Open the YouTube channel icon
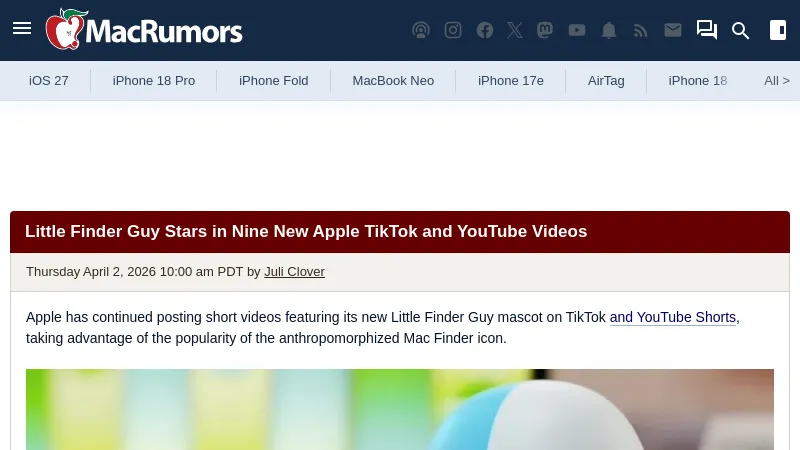The height and width of the screenshot is (450, 800). pyautogui.click(x=577, y=30)
